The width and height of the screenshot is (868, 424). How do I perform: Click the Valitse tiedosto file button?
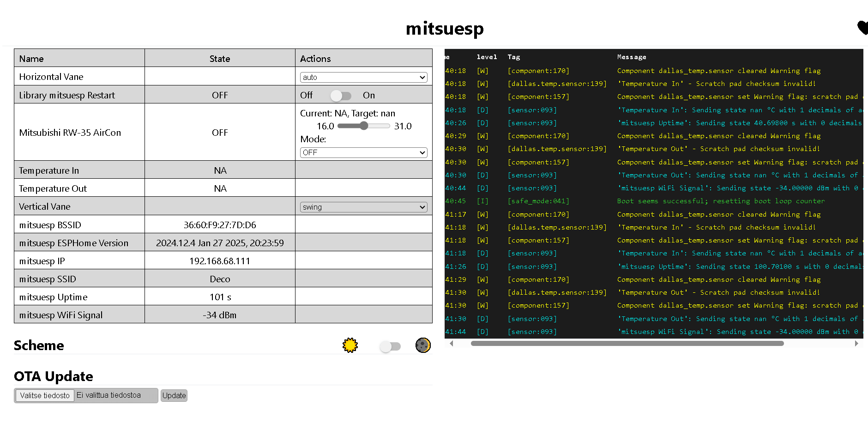(x=45, y=395)
